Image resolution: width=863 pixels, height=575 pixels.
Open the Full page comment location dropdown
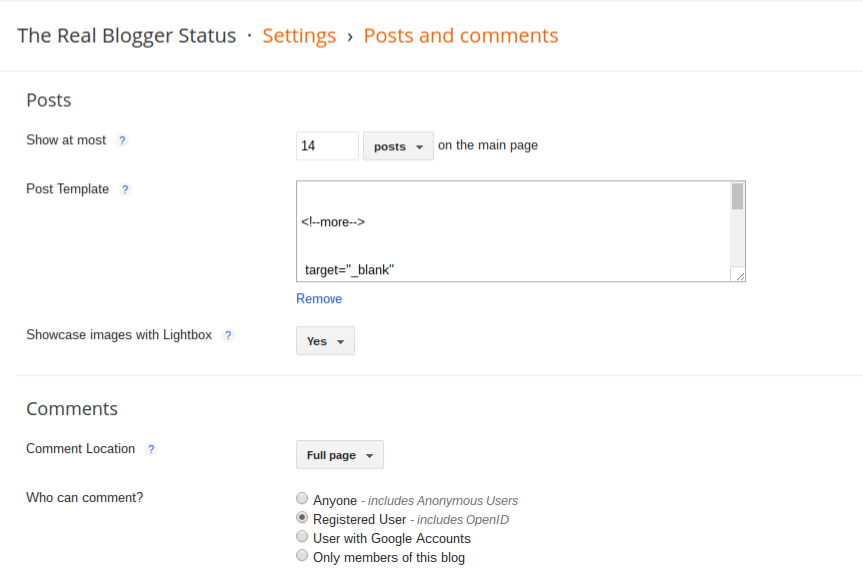pos(340,454)
